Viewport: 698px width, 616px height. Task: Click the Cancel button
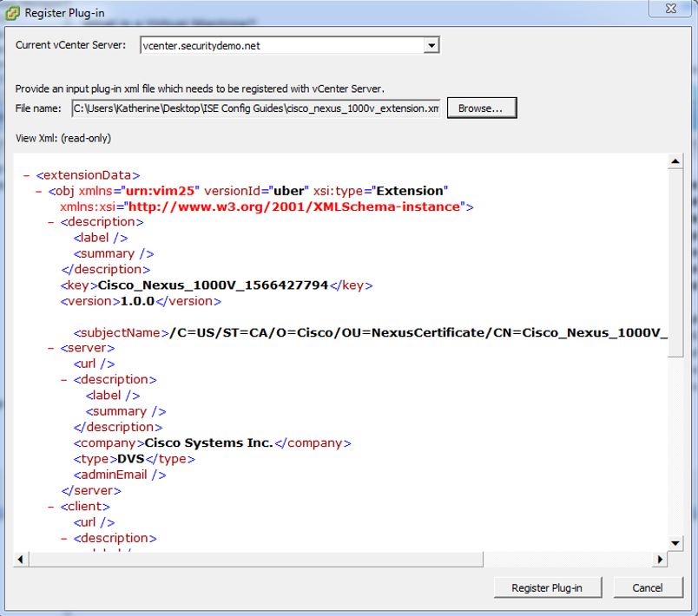point(648,587)
